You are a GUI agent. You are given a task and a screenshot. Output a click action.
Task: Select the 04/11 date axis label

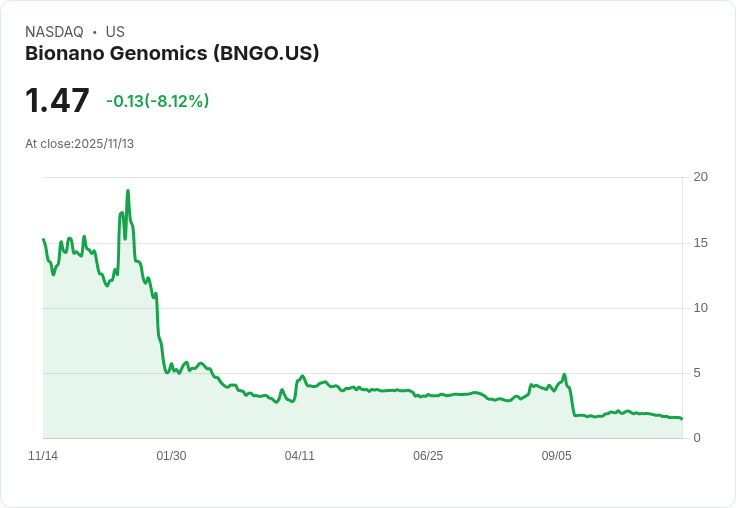300,456
